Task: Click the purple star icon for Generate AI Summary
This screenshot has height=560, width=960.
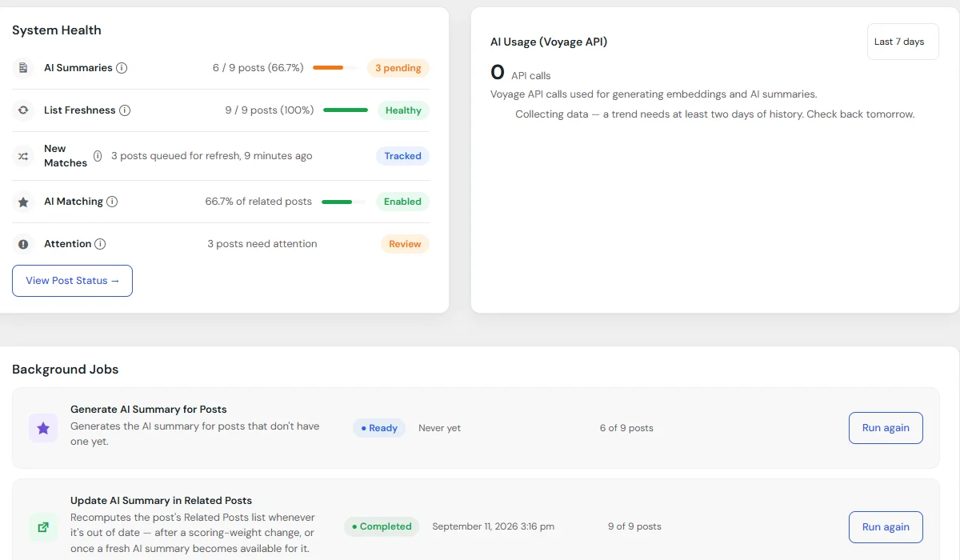Action: [x=43, y=428]
